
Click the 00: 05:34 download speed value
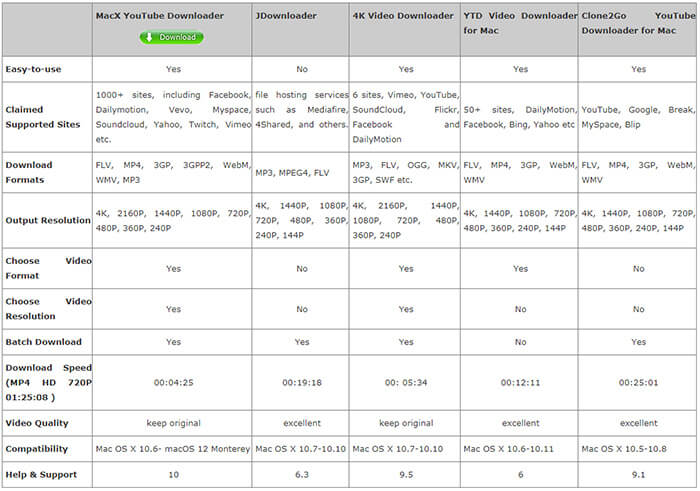406,383
